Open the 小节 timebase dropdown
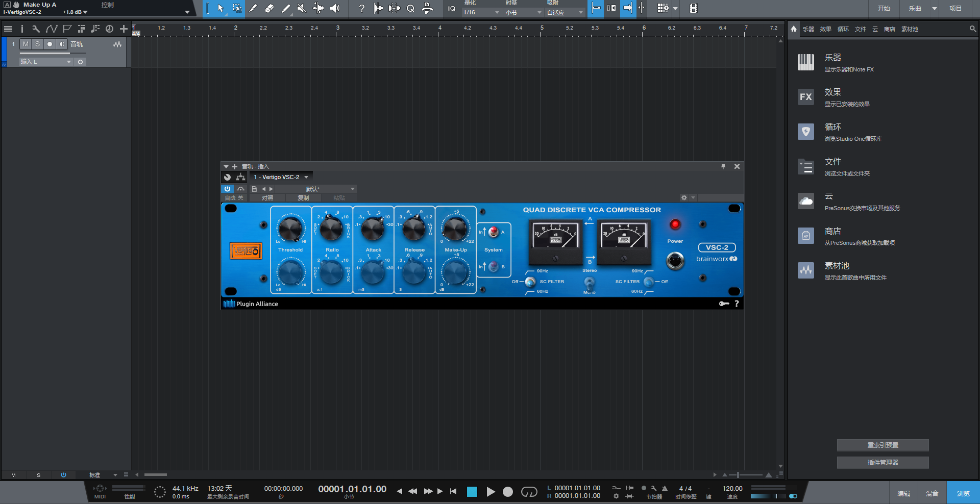The height and width of the screenshot is (504, 980). click(x=524, y=12)
